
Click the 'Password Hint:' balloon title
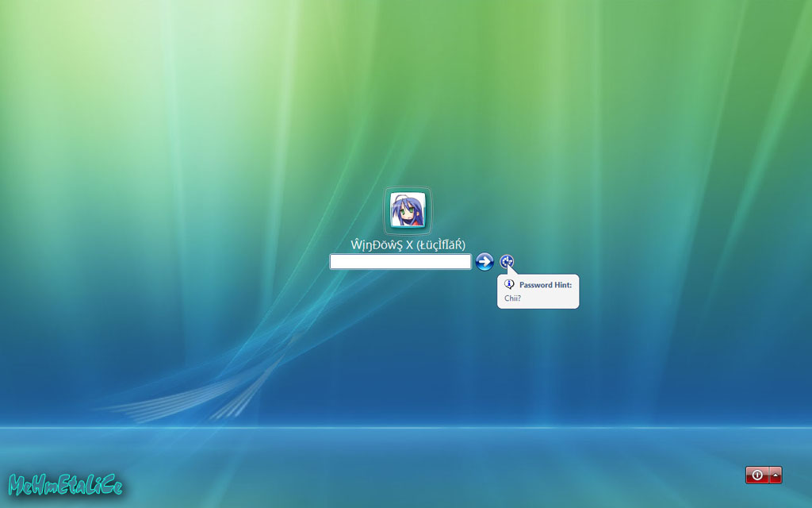(545, 285)
